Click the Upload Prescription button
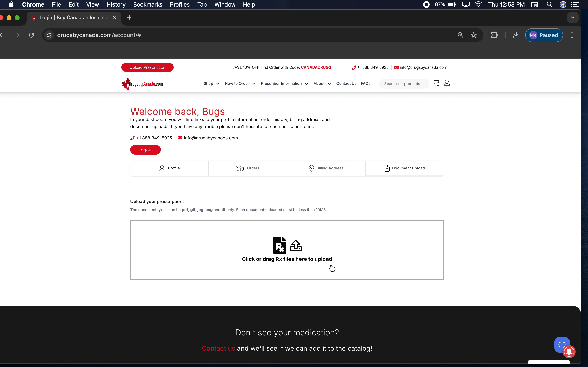 coord(147,67)
